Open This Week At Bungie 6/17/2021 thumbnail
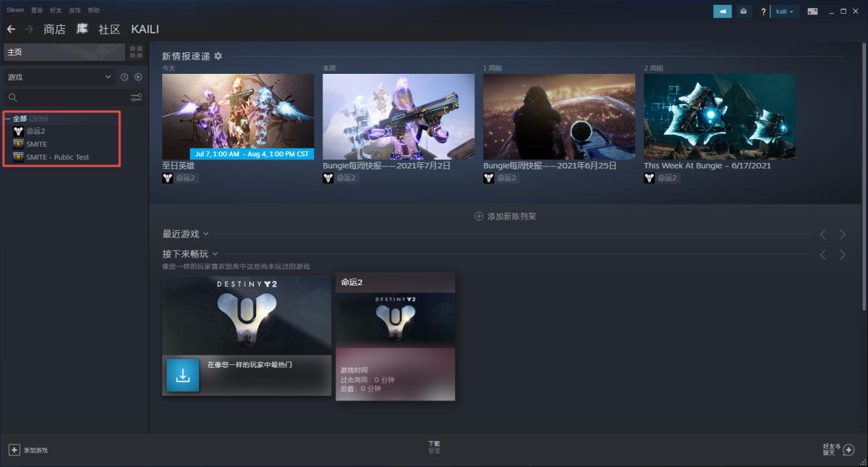 tap(720, 117)
